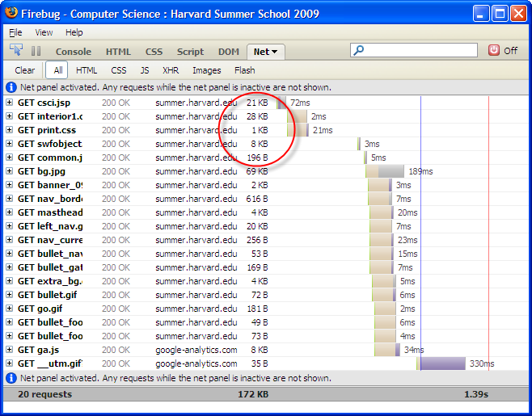Open the View menu
This screenshot has height=416, width=532.
[44, 32]
